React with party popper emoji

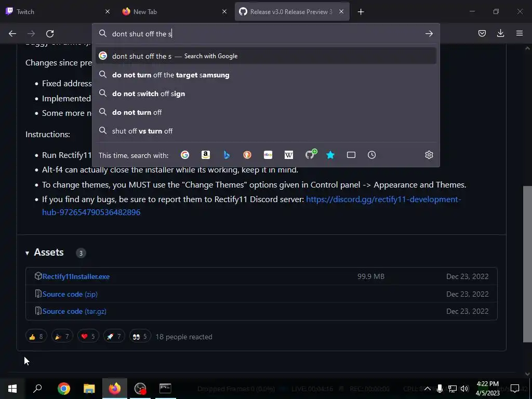62,337
